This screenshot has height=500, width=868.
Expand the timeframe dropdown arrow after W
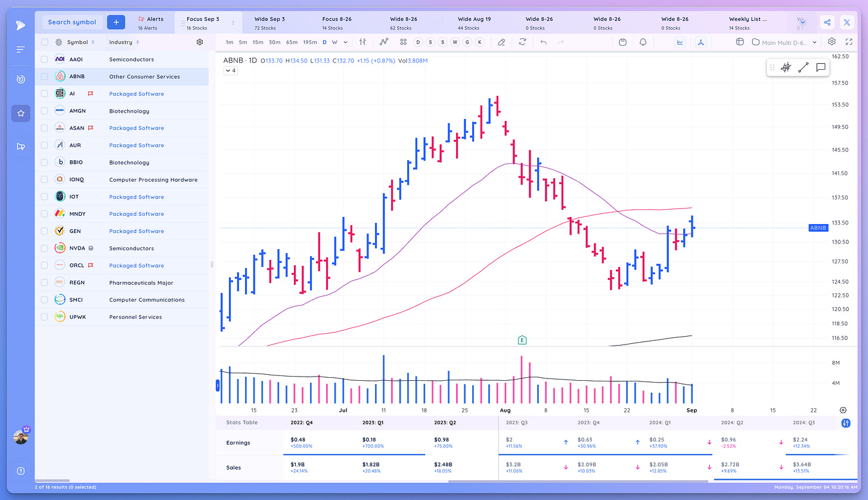(x=345, y=42)
